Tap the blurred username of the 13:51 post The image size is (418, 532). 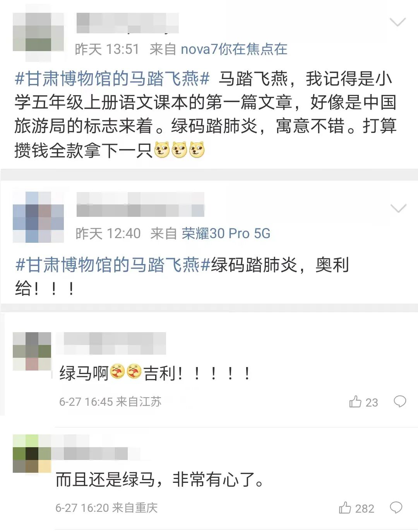pyautogui.click(x=127, y=23)
